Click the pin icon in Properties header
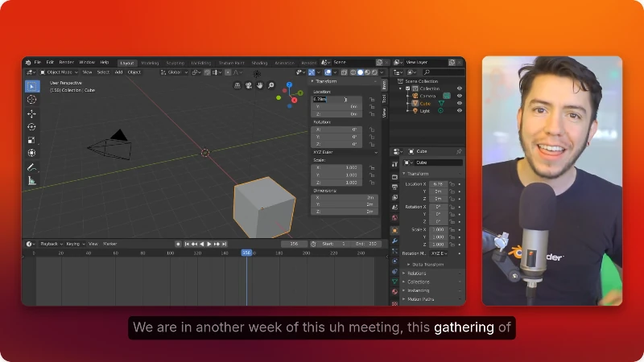Viewport: 644px width, 362px height. (459, 151)
